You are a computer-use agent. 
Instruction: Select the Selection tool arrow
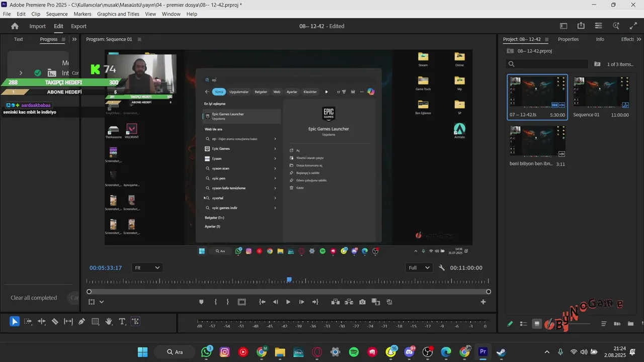tap(15, 321)
